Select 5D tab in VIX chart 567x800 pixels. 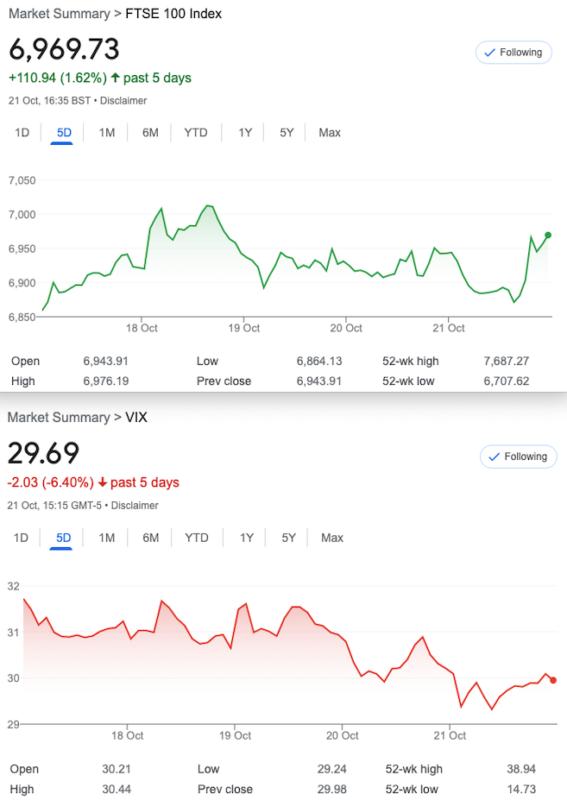[63, 538]
